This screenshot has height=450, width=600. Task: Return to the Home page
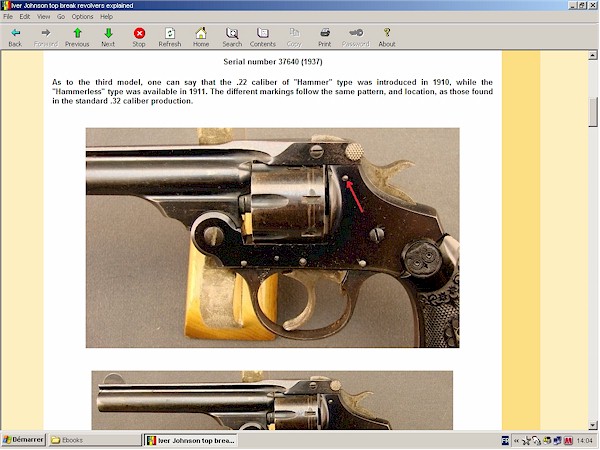201,37
